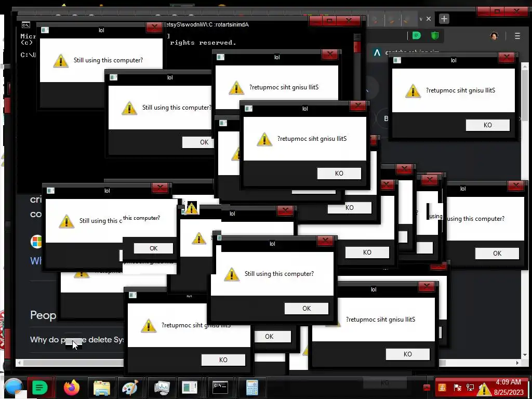This screenshot has height=399, width=532.
Task: Click OK in the dialog overlapping Command Prompt
Action: [198, 142]
